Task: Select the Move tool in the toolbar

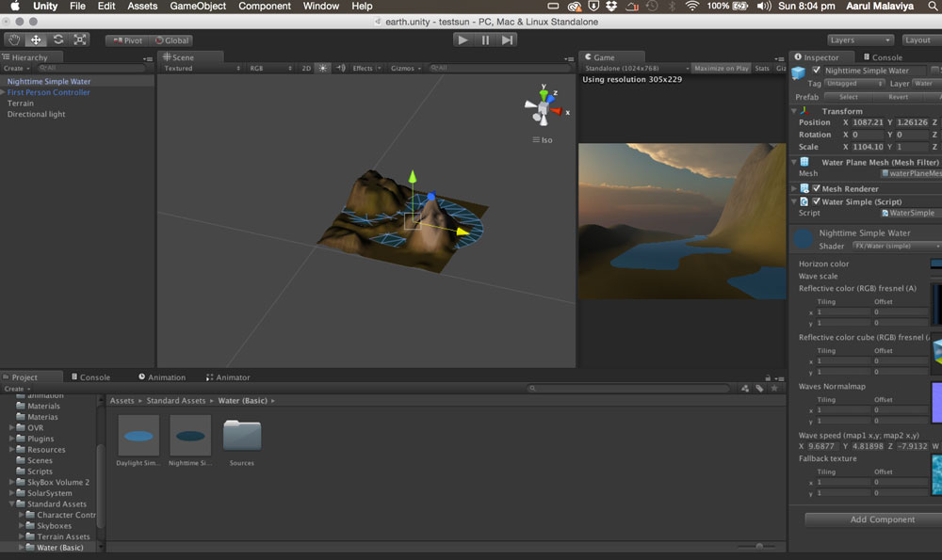Action: click(36, 40)
